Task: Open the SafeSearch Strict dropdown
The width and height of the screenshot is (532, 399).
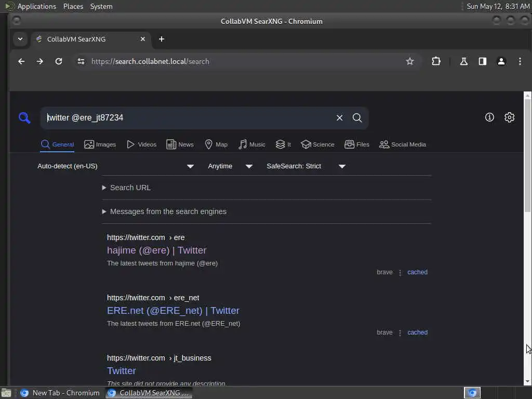Action: point(305,166)
